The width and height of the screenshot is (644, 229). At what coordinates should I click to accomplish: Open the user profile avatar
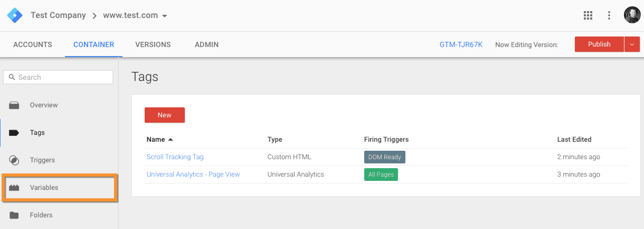[x=632, y=15]
